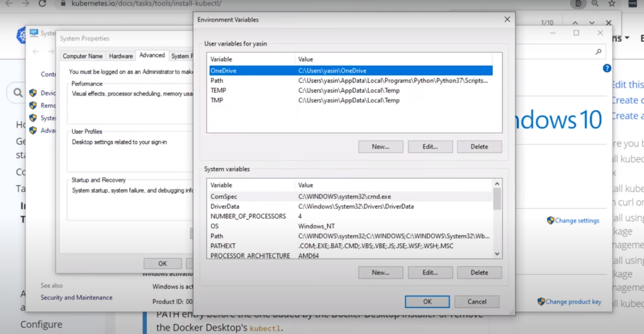Open the Security and Maintenance link

tap(76, 298)
